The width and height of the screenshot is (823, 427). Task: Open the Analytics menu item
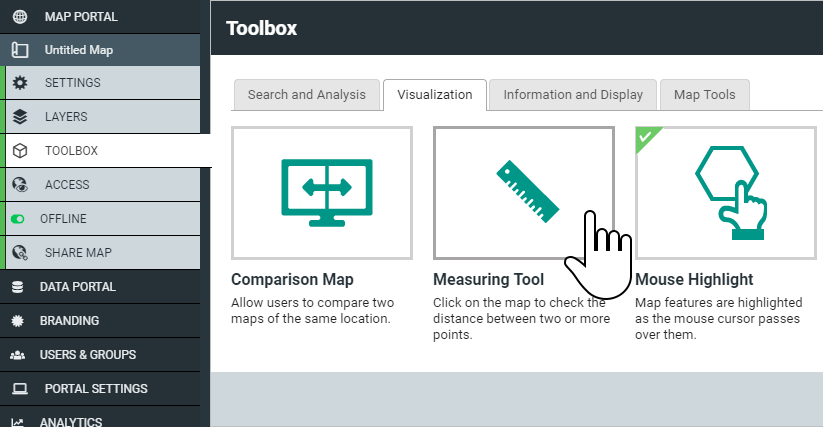[x=100, y=419]
